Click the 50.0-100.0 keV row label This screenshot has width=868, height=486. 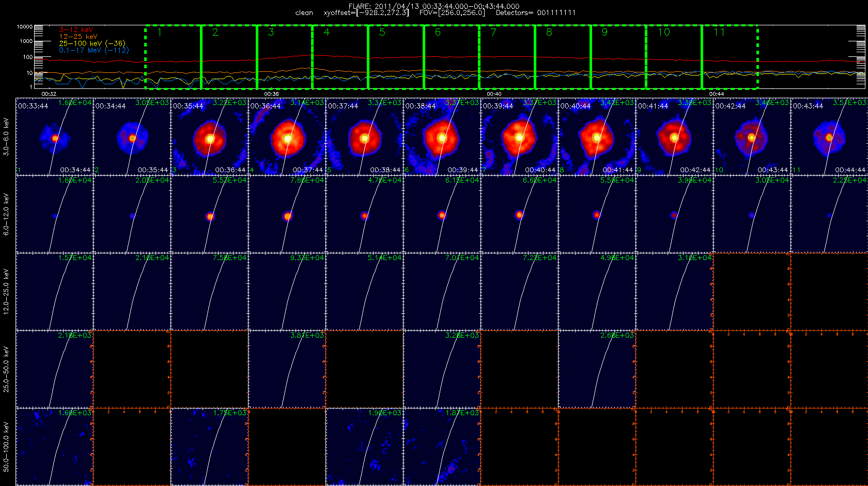click(6, 447)
